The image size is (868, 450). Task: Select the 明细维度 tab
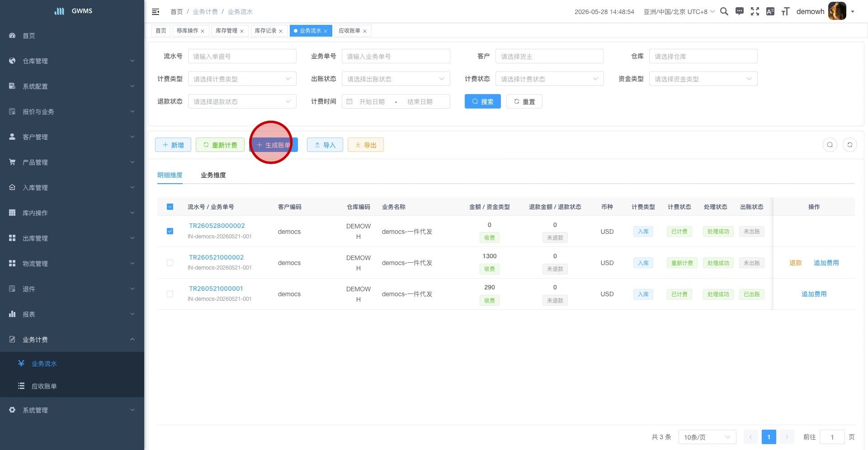click(170, 175)
